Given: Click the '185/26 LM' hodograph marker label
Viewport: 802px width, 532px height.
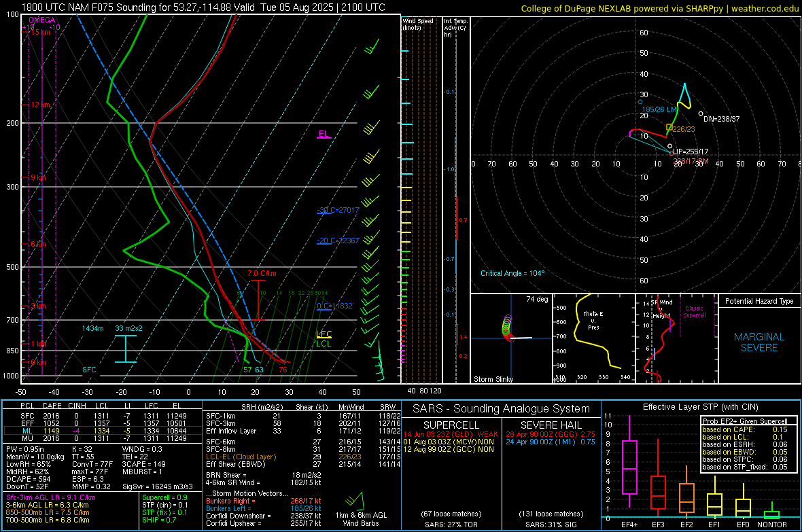Looking at the screenshot, I should [x=659, y=109].
